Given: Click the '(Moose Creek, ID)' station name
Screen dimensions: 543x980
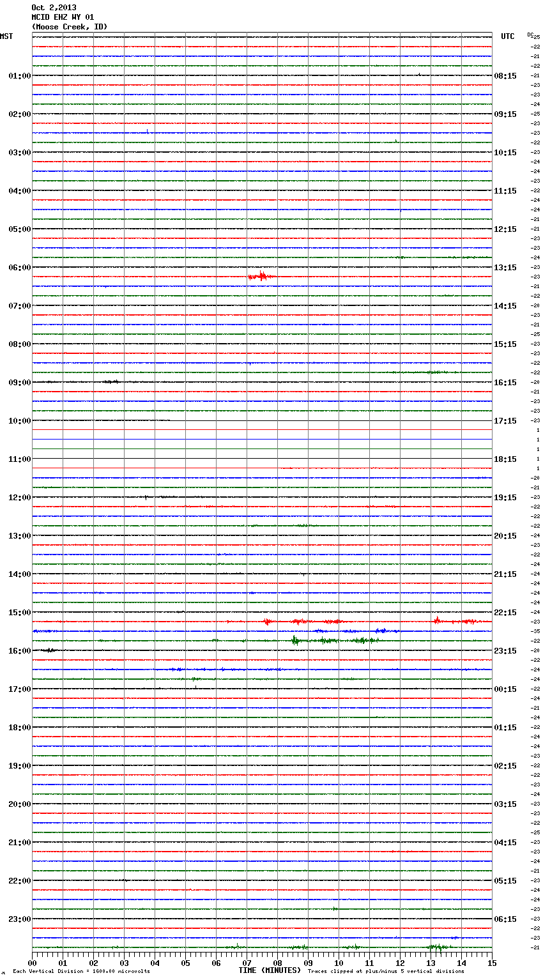Looking at the screenshot, I should click(x=70, y=27).
